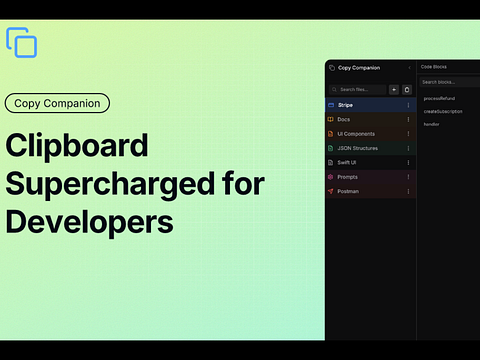Image resolution: width=480 pixels, height=360 pixels.
Task: Open the Stripe three-dot options menu
Action: click(x=408, y=105)
